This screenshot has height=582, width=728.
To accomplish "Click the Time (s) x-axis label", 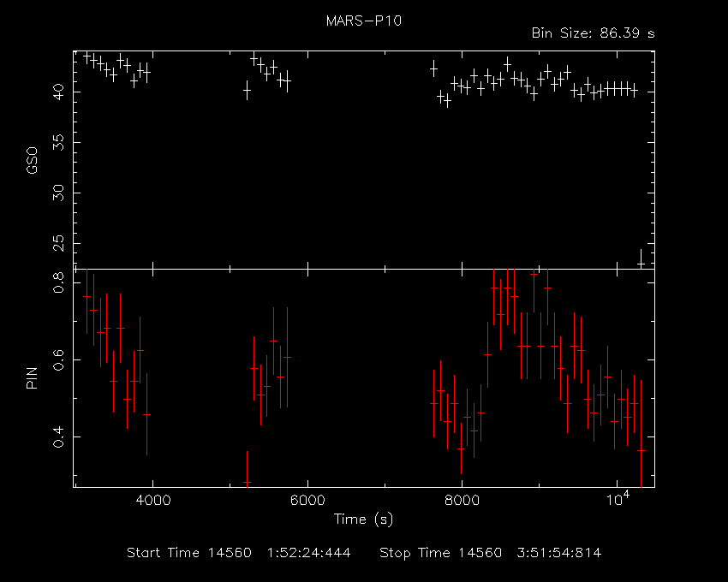I will coord(363,519).
